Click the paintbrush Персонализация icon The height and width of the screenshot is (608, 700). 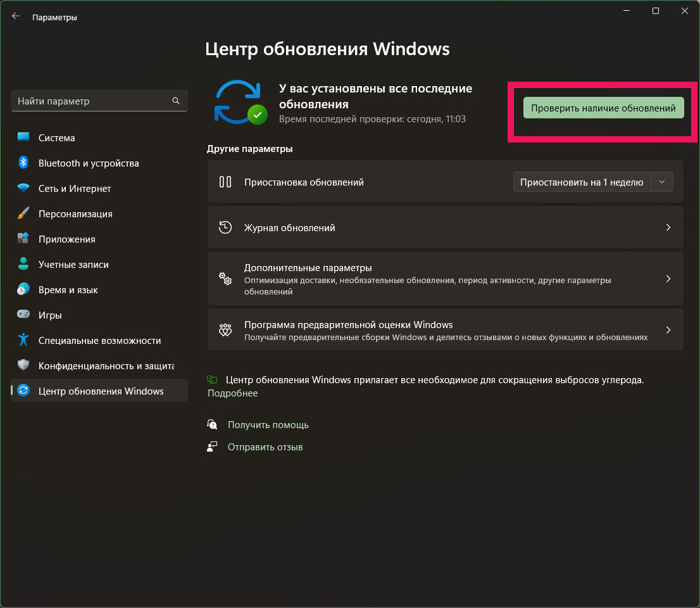click(x=23, y=213)
